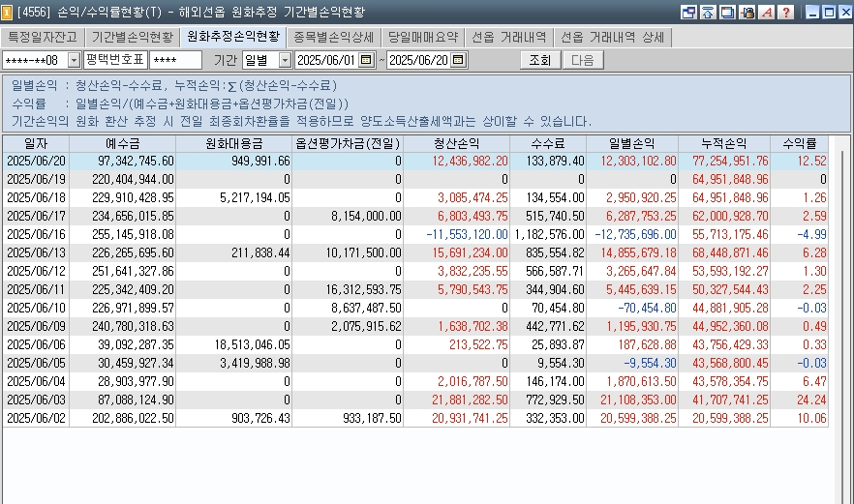Click the keep-on-top arrow icon in title bar
The height and width of the screenshot is (504, 854).
pyautogui.click(x=708, y=12)
